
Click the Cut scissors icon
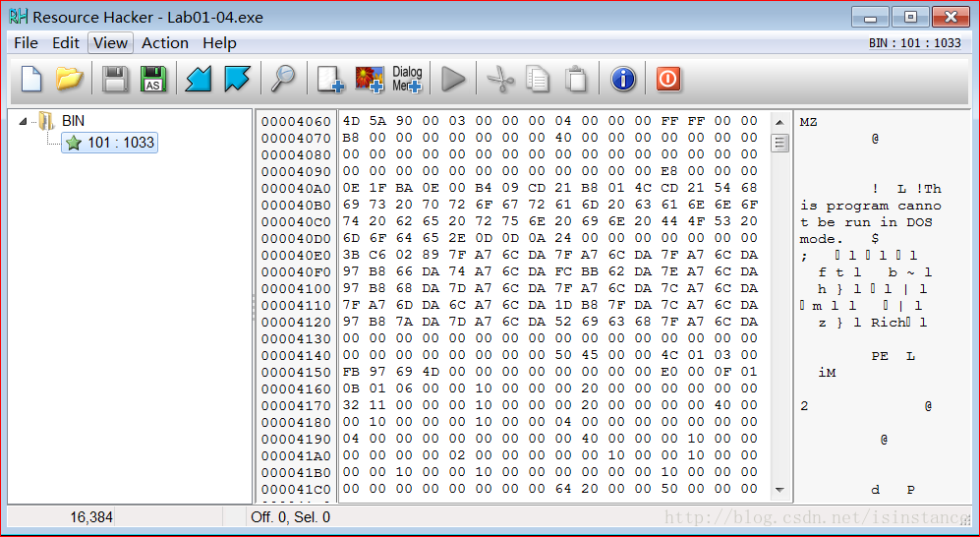pos(499,80)
